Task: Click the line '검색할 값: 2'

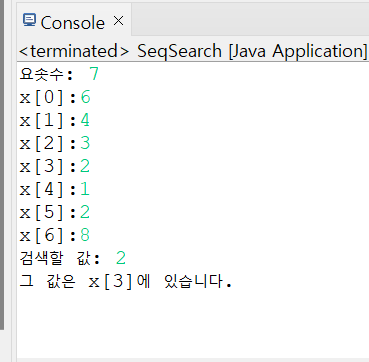Action: 73,259
